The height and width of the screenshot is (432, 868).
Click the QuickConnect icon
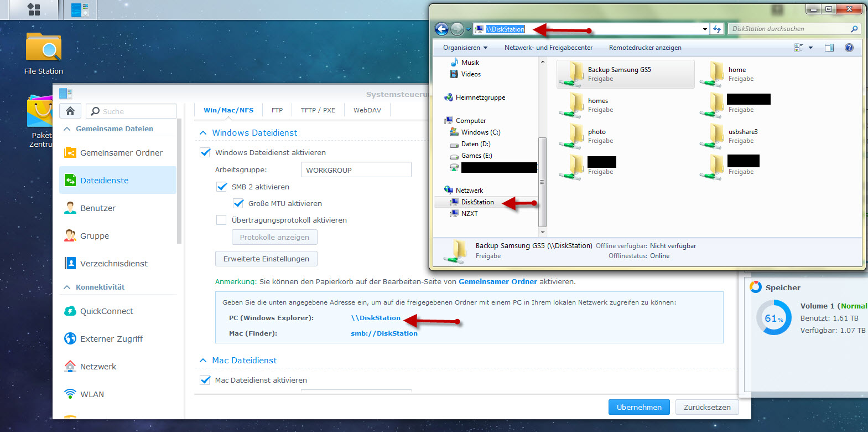[70, 311]
